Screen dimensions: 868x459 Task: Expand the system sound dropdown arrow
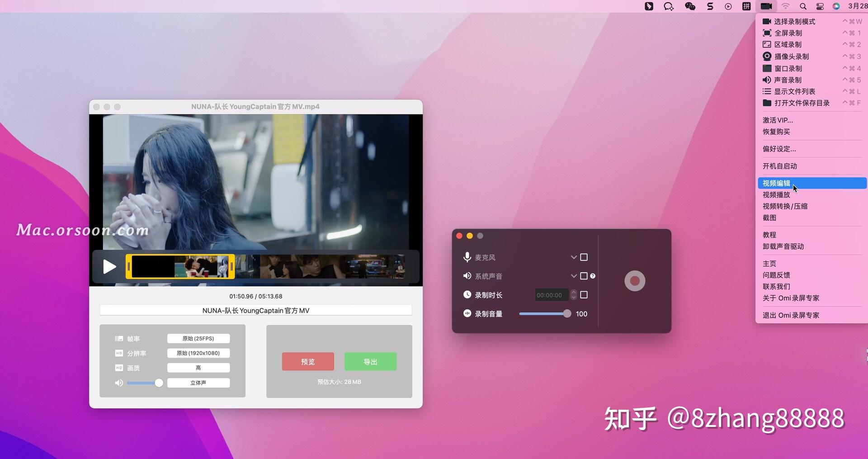tap(574, 276)
